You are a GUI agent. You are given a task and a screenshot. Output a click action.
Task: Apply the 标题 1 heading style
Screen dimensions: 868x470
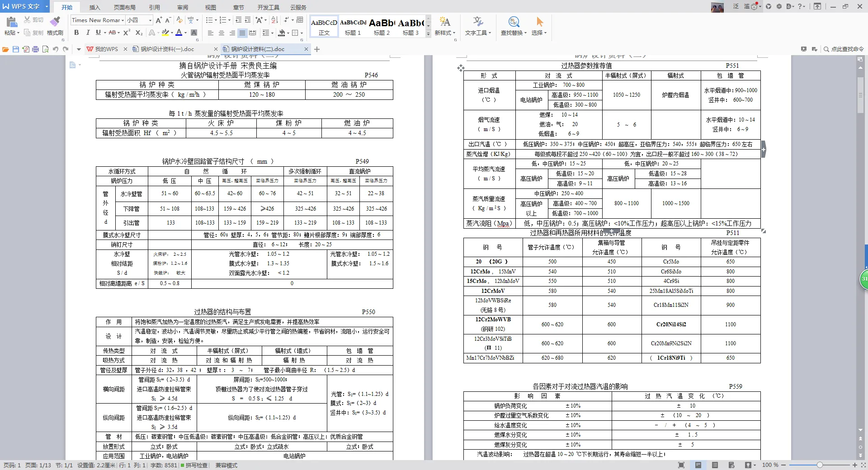(x=353, y=27)
